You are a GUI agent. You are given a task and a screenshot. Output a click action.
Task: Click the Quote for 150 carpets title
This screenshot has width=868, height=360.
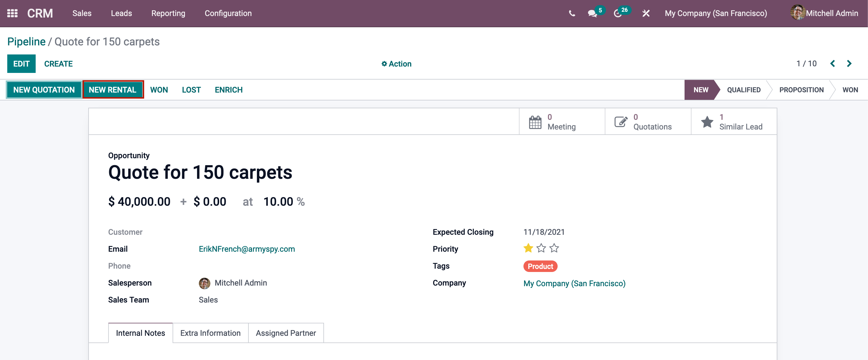200,172
